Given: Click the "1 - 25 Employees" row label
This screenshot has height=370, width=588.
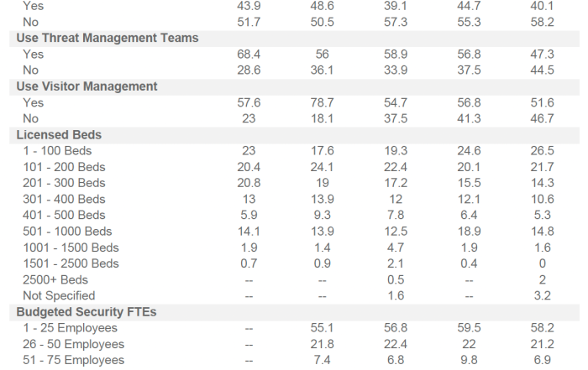Looking at the screenshot, I should click(x=71, y=328).
